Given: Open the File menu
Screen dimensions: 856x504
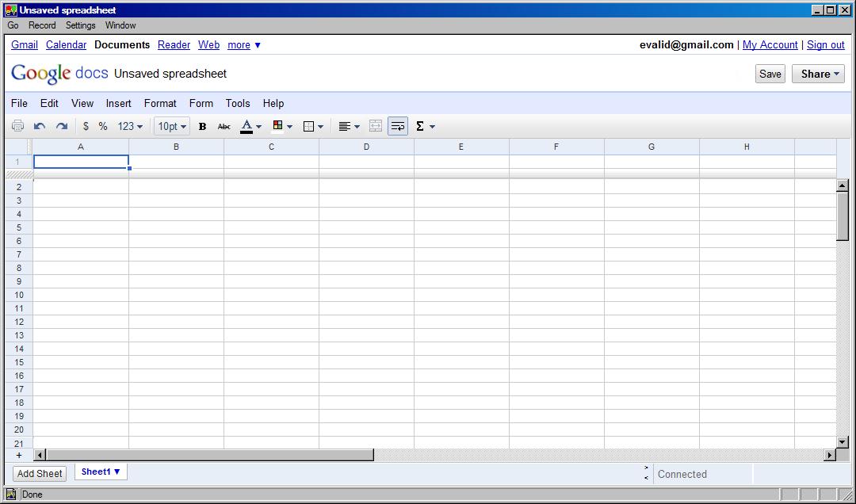Looking at the screenshot, I should click(19, 103).
